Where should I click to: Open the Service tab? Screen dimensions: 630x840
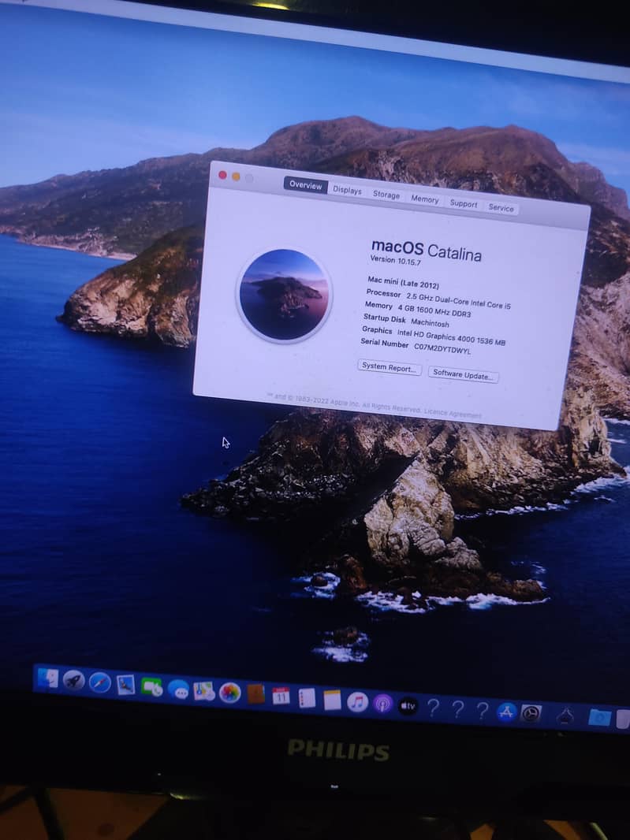(x=501, y=208)
